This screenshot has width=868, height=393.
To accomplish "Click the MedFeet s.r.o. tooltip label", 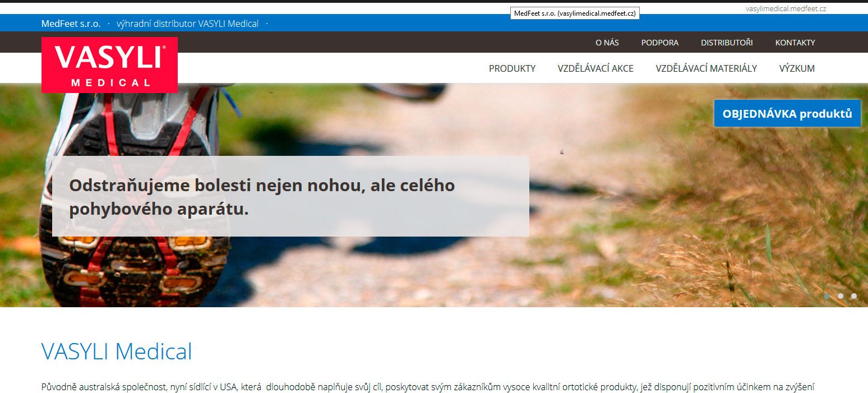I will click(x=574, y=13).
